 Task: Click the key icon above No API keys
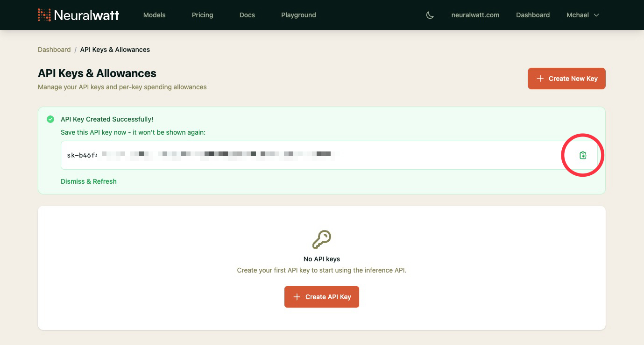pyautogui.click(x=322, y=240)
